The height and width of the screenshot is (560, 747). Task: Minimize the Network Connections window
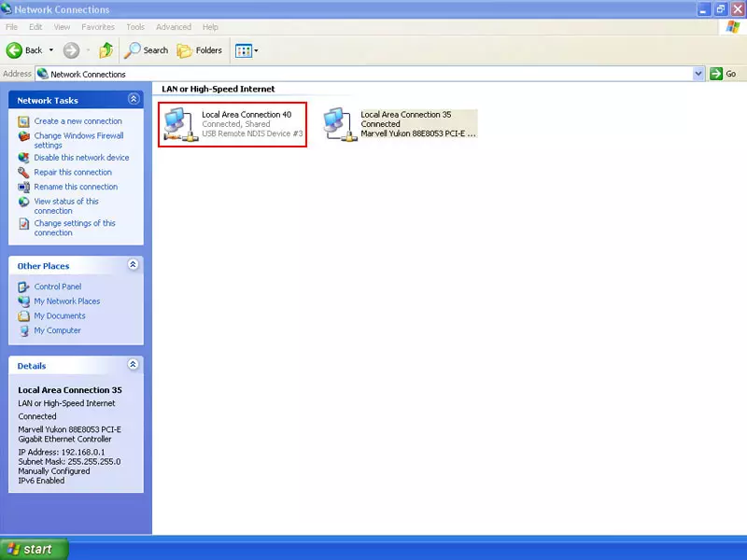click(x=704, y=9)
